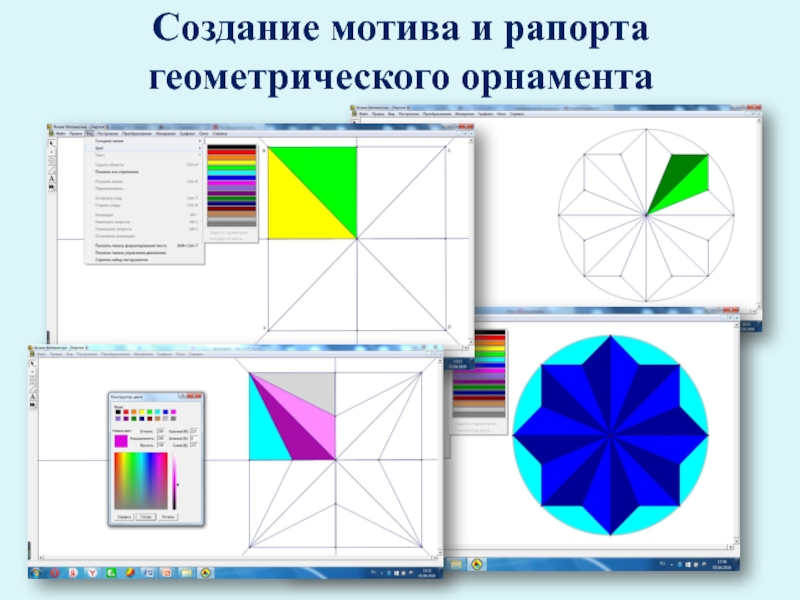
Task: Choose Показать все скрытые in the Вид menu
Action: pyautogui.click(x=144, y=172)
